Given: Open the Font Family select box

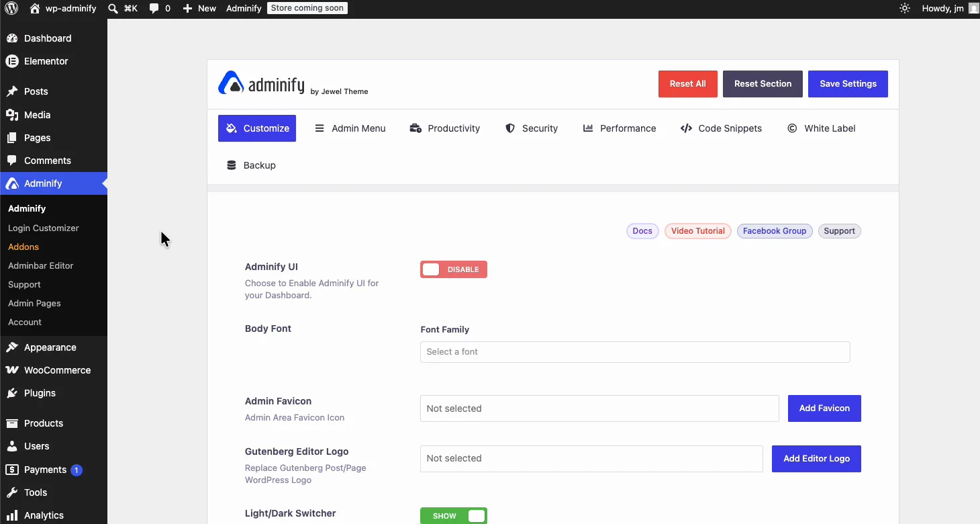Looking at the screenshot, I should point(635,352).
